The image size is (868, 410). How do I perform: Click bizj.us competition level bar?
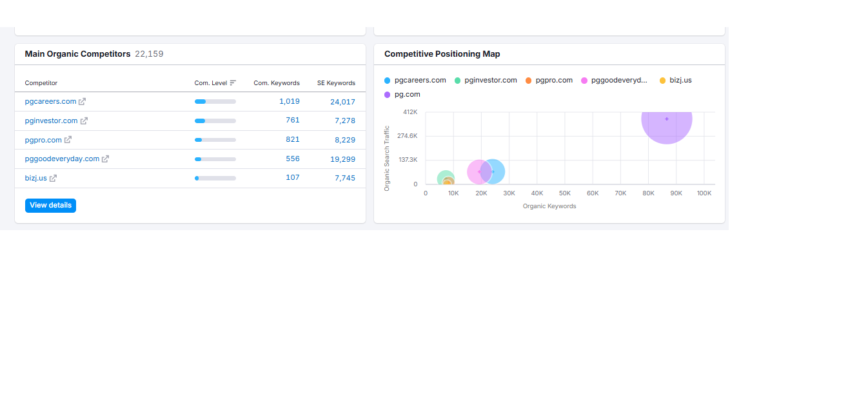click(215, 178)
